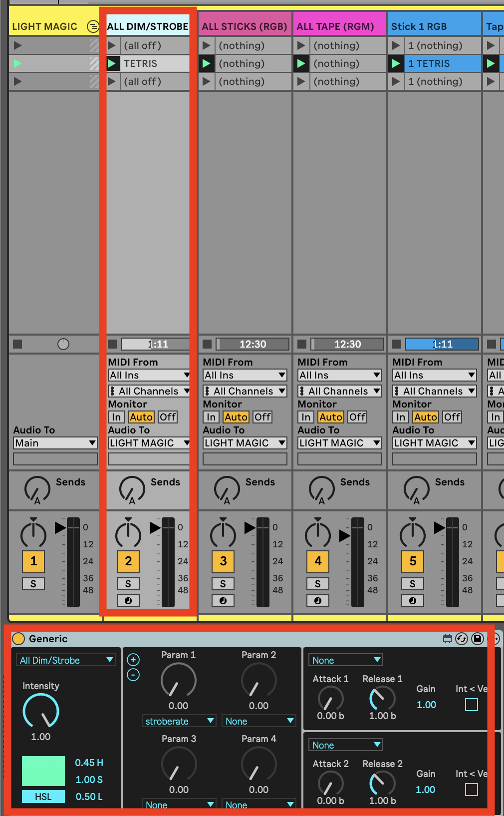
Task: Select the ALL TAPE (RGM) track header
Action: tap(339, 26)
